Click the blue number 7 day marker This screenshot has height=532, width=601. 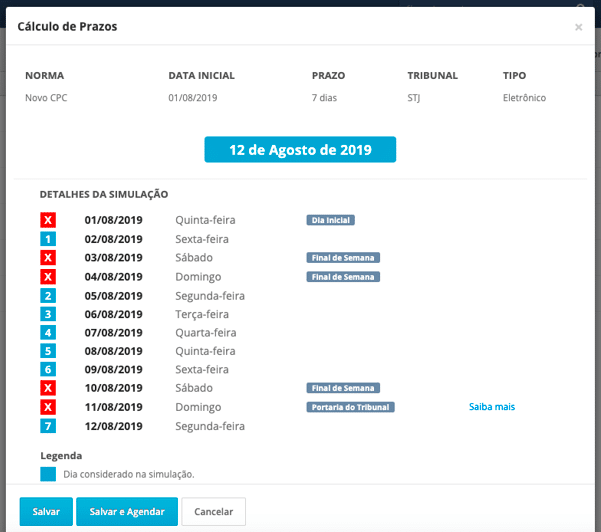click(48, 426)
